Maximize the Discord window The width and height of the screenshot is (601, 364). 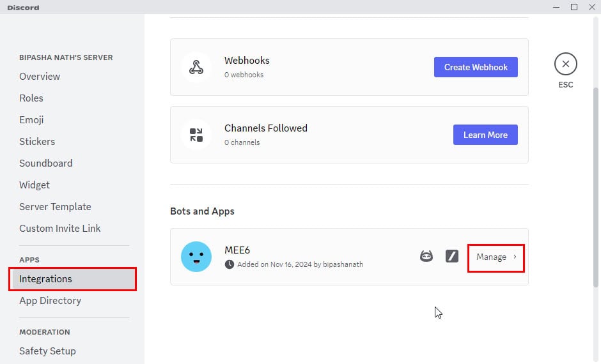pos(574,7)
